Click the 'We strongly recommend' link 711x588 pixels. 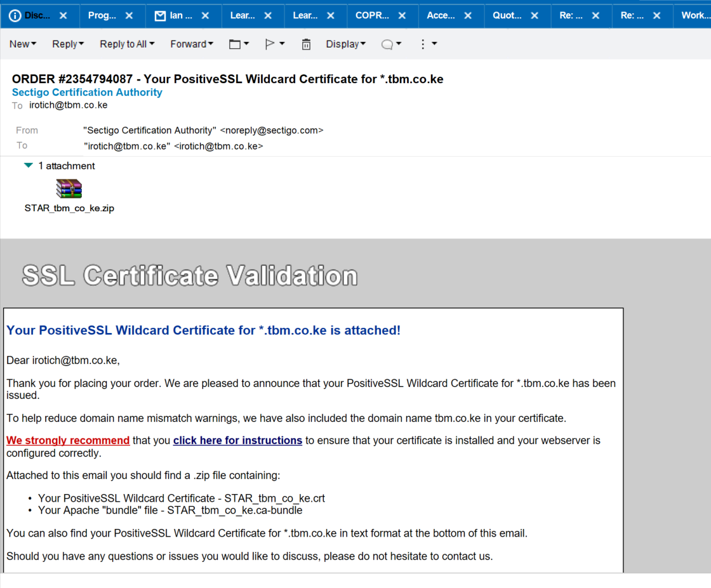pos(68,440)
